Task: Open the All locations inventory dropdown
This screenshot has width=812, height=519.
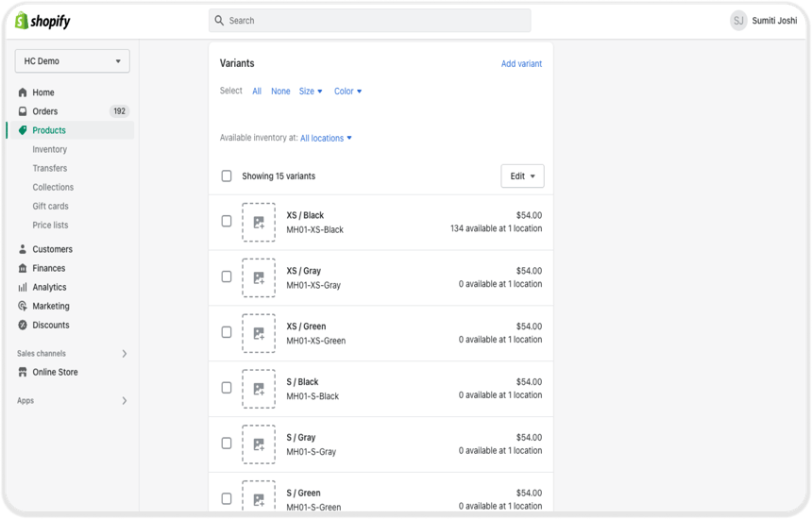Action: pos(326,138)
